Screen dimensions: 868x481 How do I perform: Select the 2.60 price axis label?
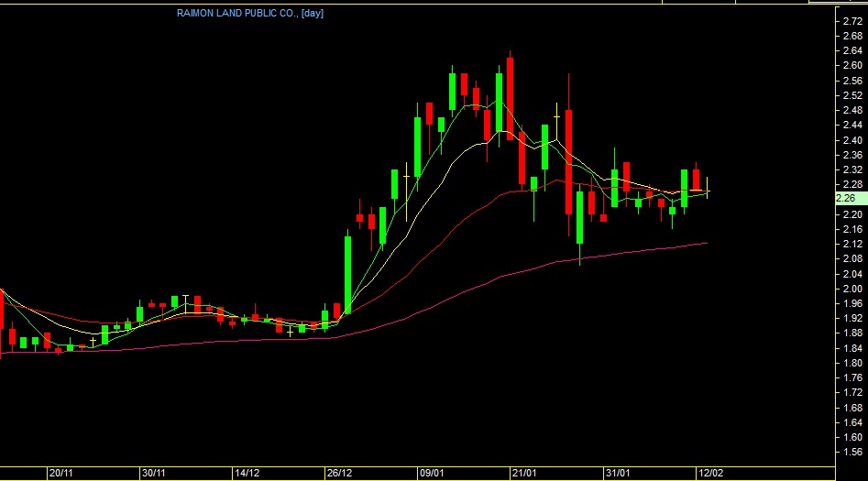(852, 65)
